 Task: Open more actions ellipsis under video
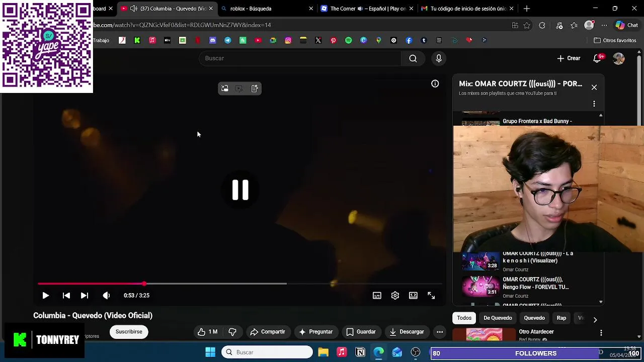tap(440, 332)
